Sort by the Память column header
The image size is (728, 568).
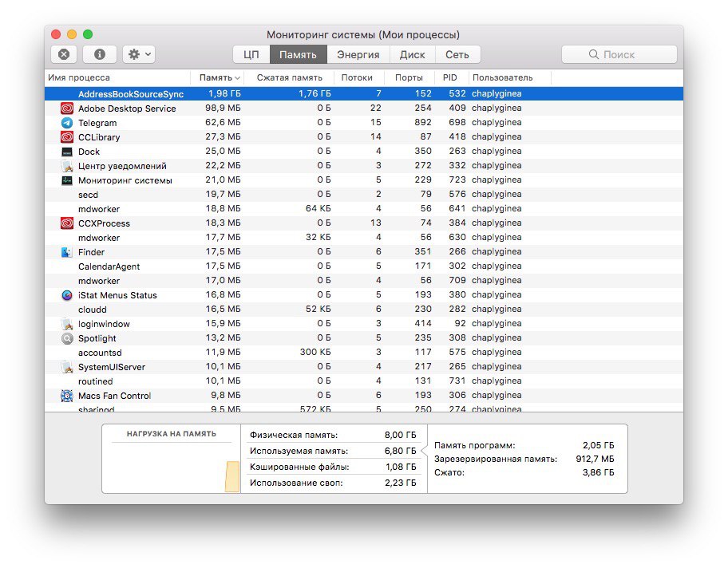point(217,77)
